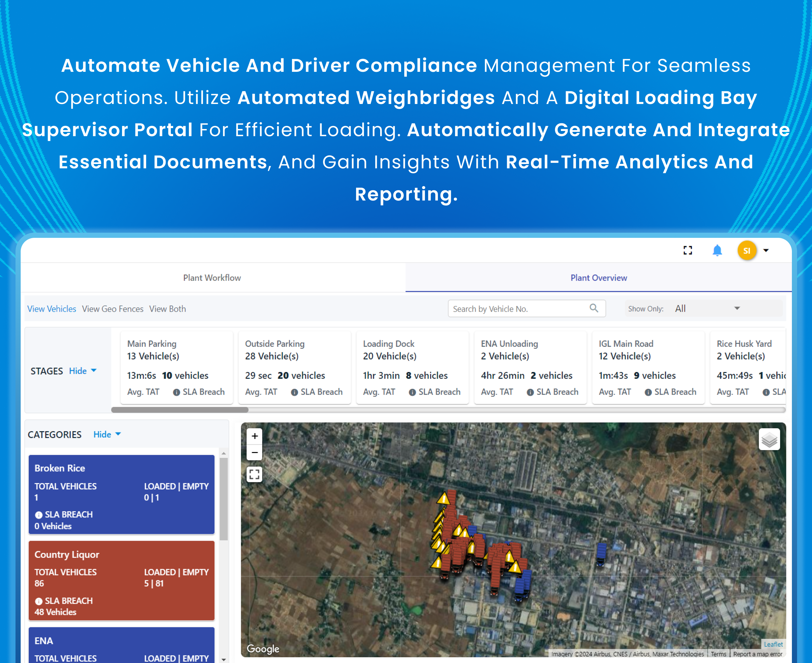Open the Show Only All dropdown

click(706, 309)
